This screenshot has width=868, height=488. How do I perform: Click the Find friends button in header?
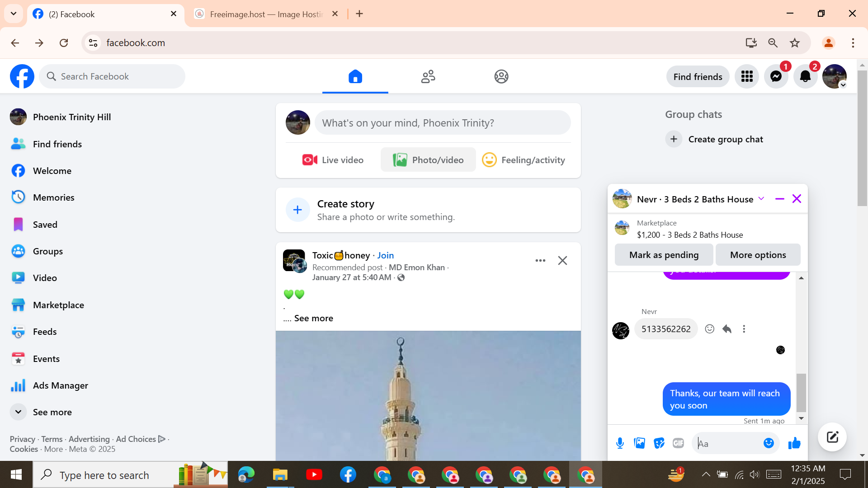tap(698, 77)
